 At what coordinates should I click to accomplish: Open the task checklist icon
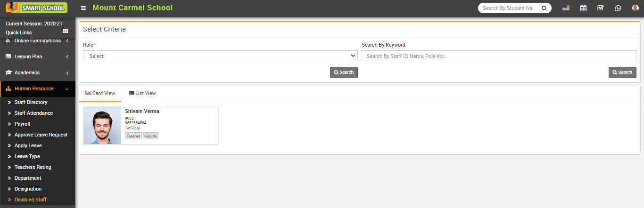[600, 8]
